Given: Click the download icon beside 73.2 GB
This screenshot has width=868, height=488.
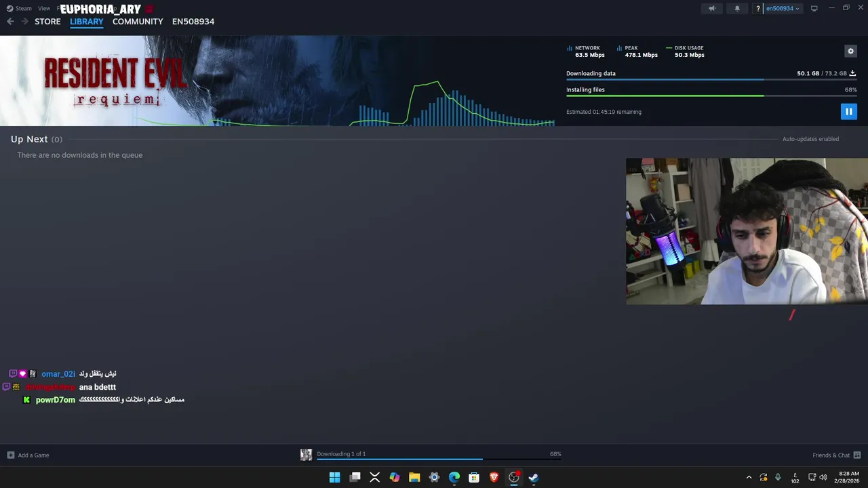Looking at the screenshot, I should pos(852,73).
